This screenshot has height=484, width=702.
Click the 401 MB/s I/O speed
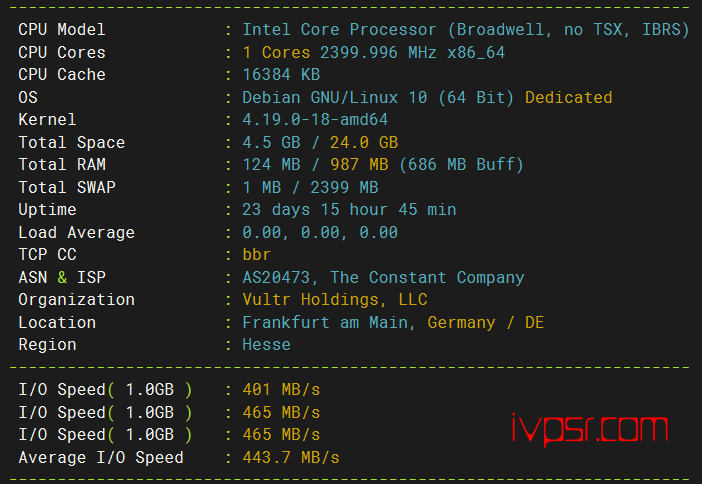point(281,390)
